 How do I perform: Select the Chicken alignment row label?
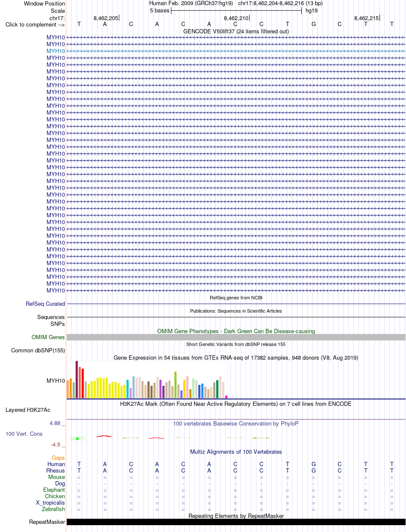(x=55, y=496)
